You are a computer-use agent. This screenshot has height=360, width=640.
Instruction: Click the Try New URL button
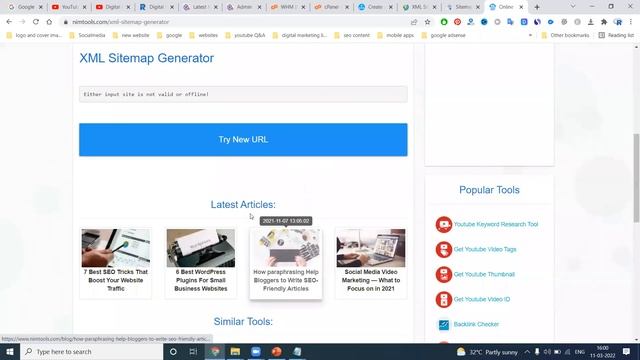point(243,140)
